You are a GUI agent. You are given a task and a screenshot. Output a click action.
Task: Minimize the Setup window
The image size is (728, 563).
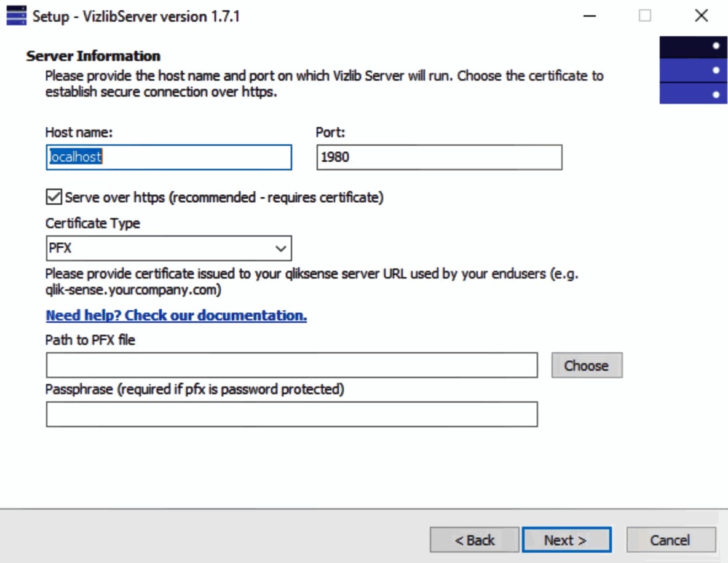590,16
